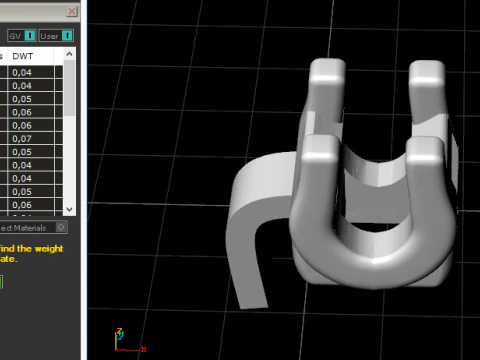This screenshot has height=360, width=480.
Task: Open the Materials selector button
Action: click(x=34, y=228)
